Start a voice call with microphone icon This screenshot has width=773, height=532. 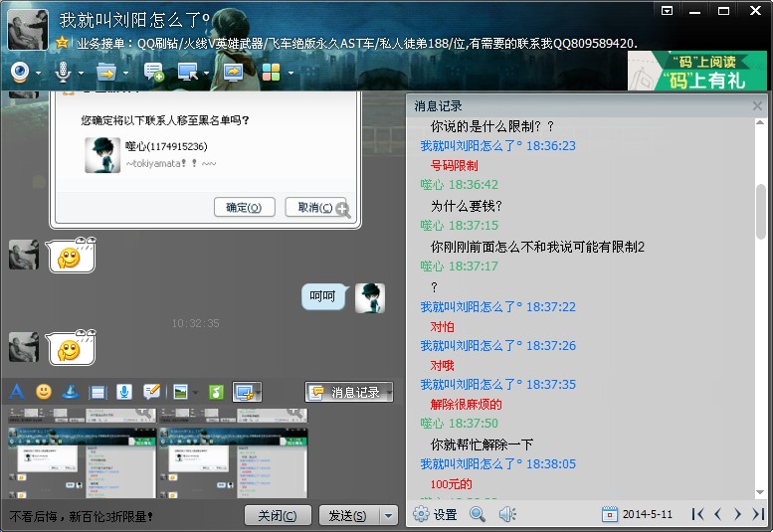tap(63, 72)
